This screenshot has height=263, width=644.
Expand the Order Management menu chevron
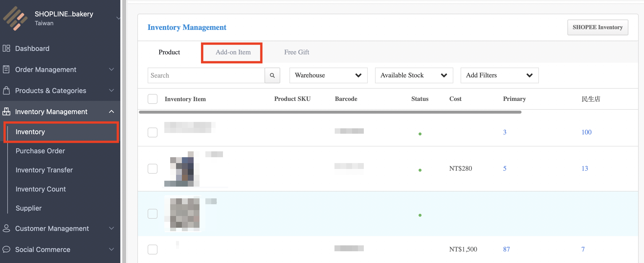111,69
